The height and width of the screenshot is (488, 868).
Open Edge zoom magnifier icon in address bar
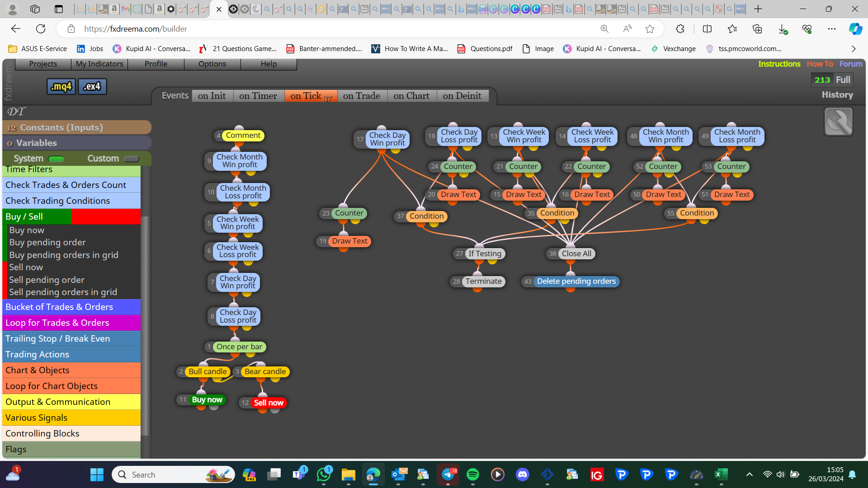[604, 29]
